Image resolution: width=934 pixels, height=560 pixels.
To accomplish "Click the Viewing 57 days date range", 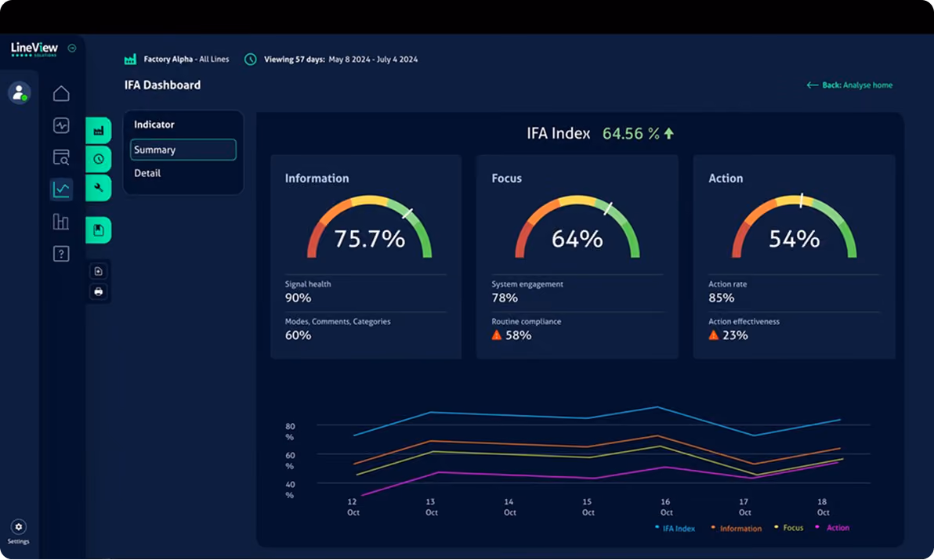I will point(341,59).
